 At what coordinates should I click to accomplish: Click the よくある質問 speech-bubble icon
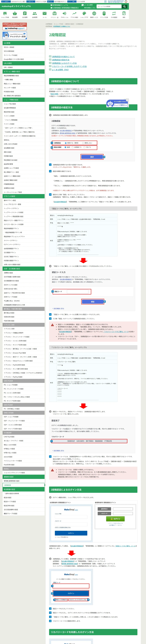[83, 5]
